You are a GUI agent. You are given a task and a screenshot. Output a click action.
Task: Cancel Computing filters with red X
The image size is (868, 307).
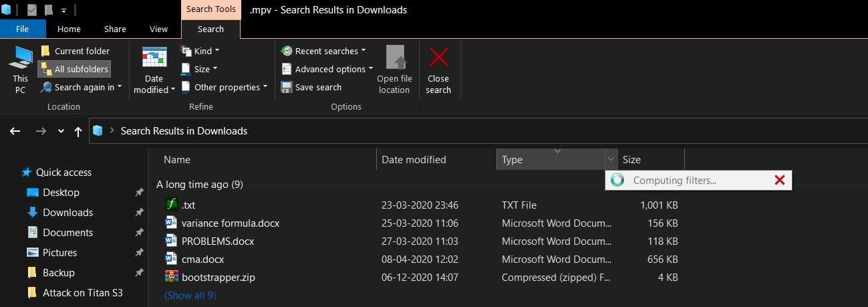(x=779, y=180)
